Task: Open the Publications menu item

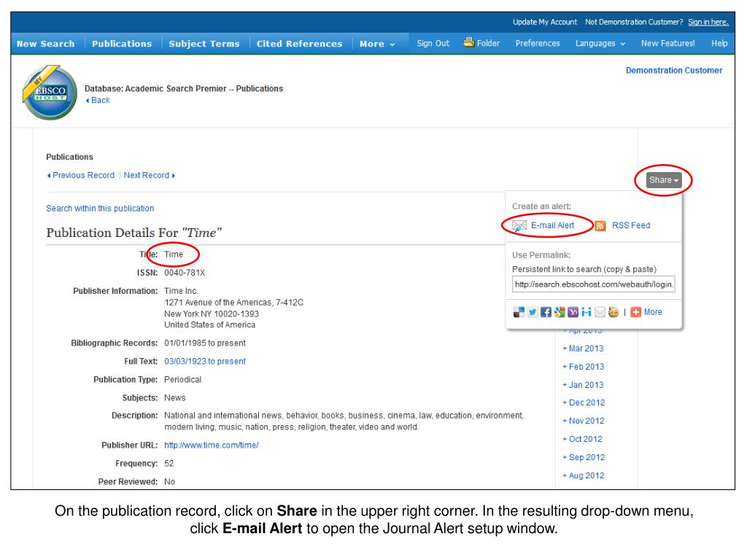Action: pos(122,44)
